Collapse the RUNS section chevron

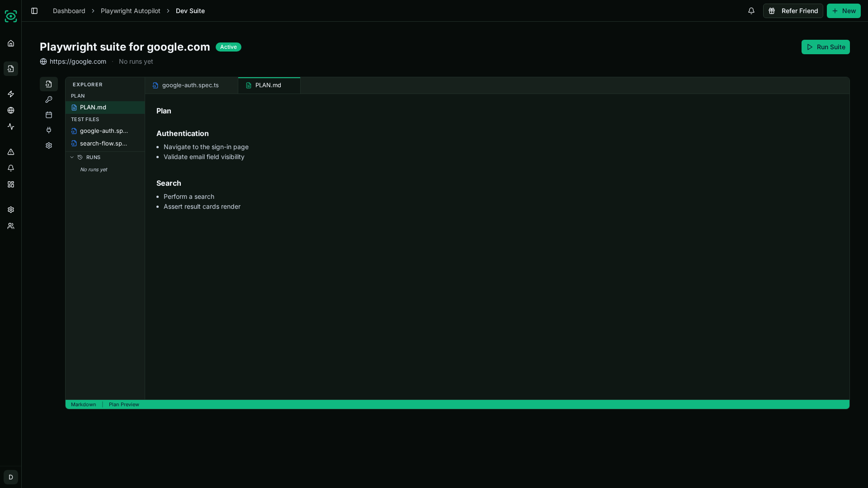pyautogui.click(x=72, y=157)
